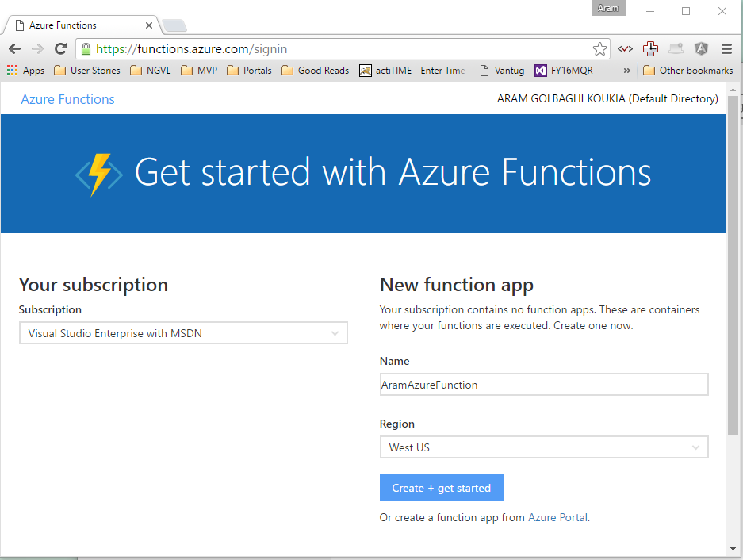The width and height of the screenshot is (743, 560).
Task: Open the Subscription dropdown
Action: point(183,332)
